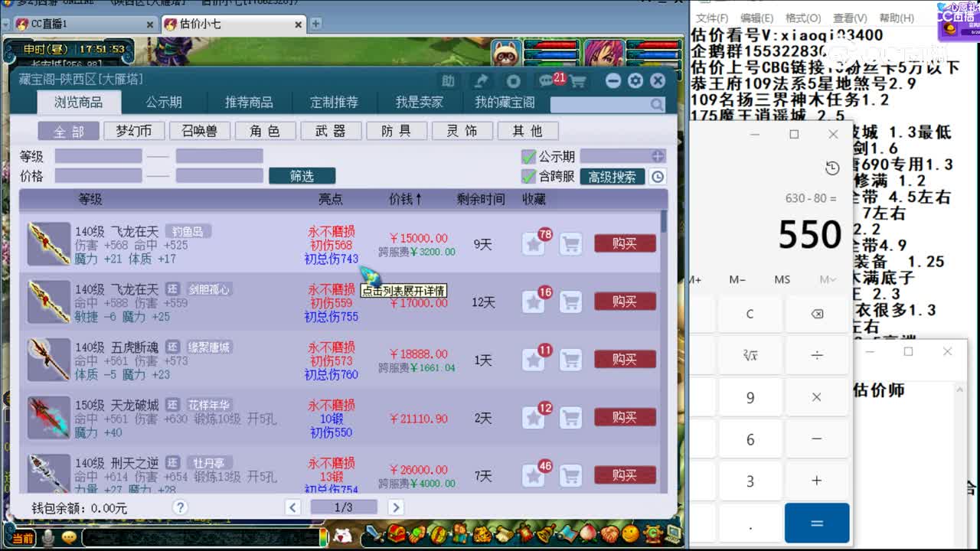This screenshot has height=551, width=980.
Task: Open the 查看(V) menu in Notepad
Action: tap(850, 18)
